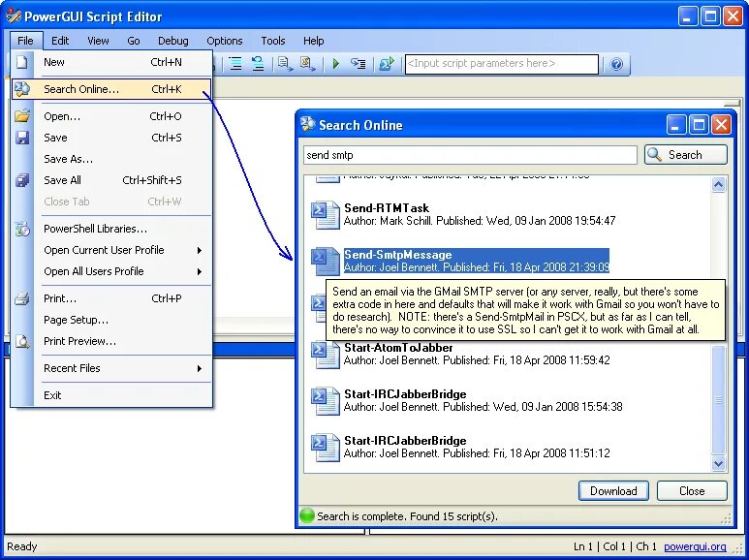Image resolution: width=749 pixels, height=560 pixels.
Task: Click the 'Ready' status bar text
Action: [22, 546]
